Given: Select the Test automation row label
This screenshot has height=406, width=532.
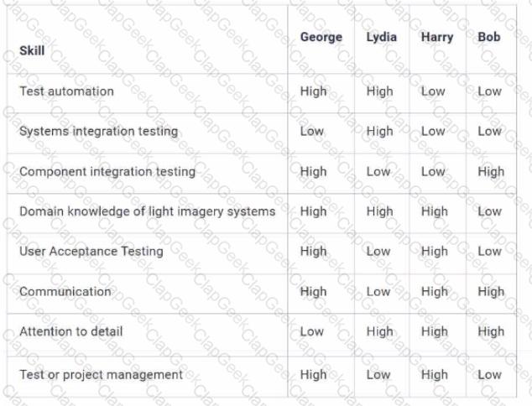Looking at the screenshot, I should [66, 91].
